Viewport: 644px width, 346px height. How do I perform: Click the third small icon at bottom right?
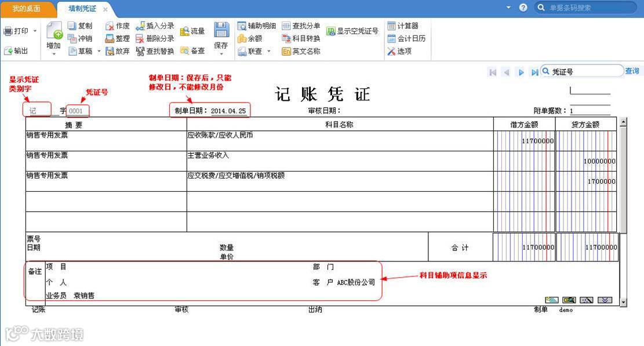click(x=586, y=300)
